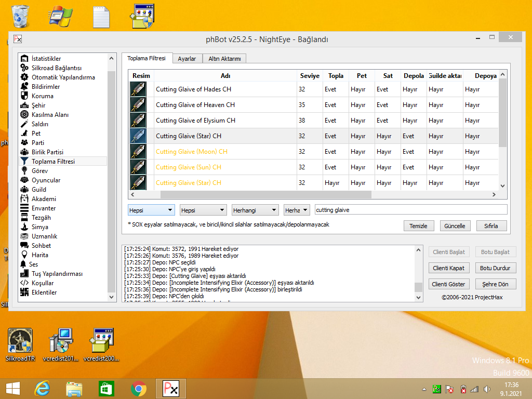Viewport: 532px width, 399px height.
Task: Open Google Chrome from the taskbar
Action: (138, 389)
